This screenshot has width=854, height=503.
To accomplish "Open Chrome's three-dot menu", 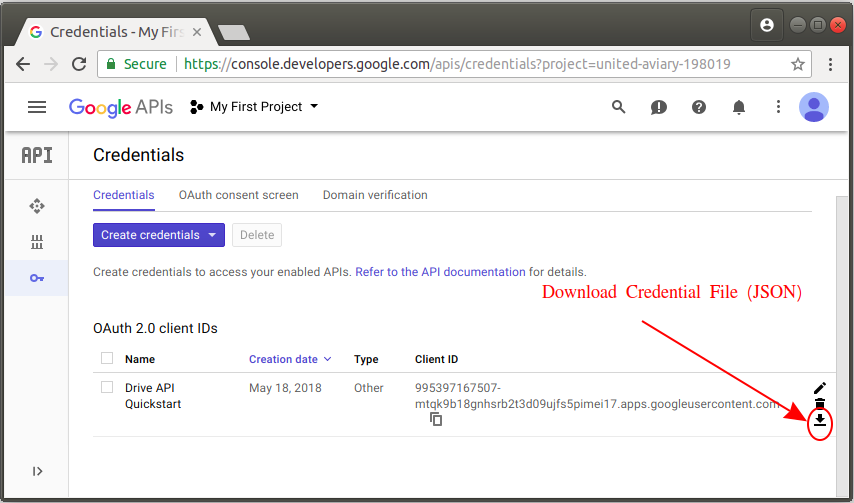I will point(830,64).
